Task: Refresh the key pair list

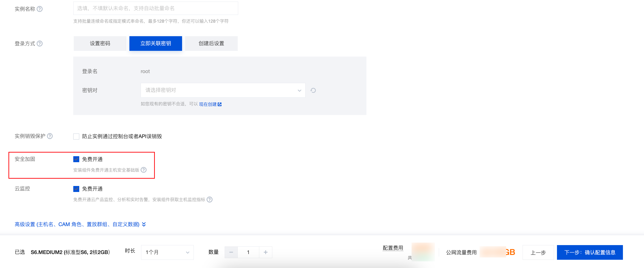Action: [x=313, y=90]
